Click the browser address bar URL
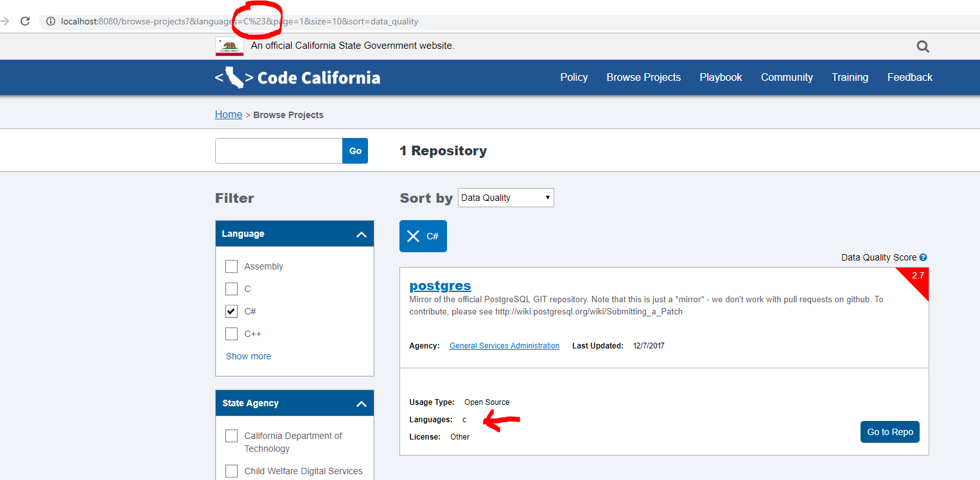Image resolution: width=980 pixels, height=480 pixels. 240,21
